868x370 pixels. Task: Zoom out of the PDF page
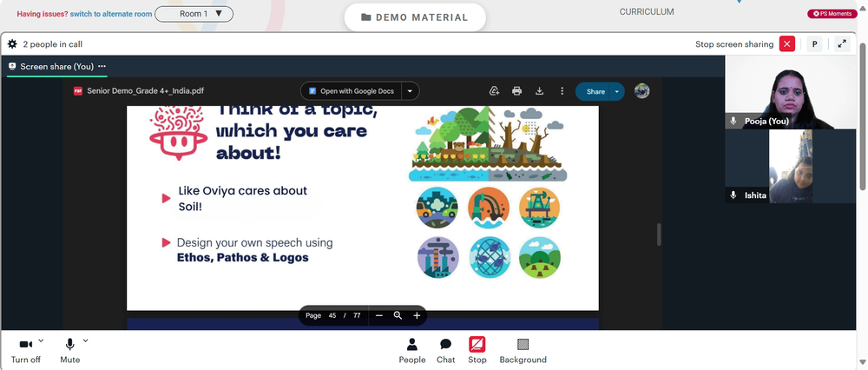coord(379,316)
